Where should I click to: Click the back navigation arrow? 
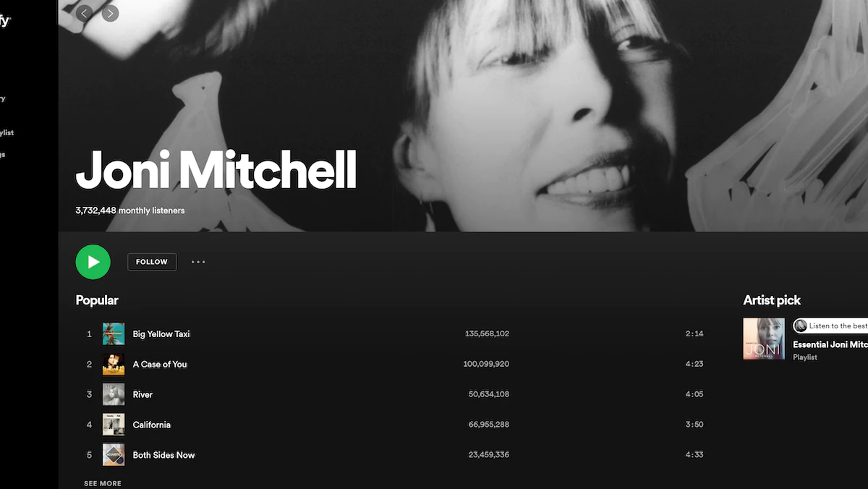coord(84,13)
